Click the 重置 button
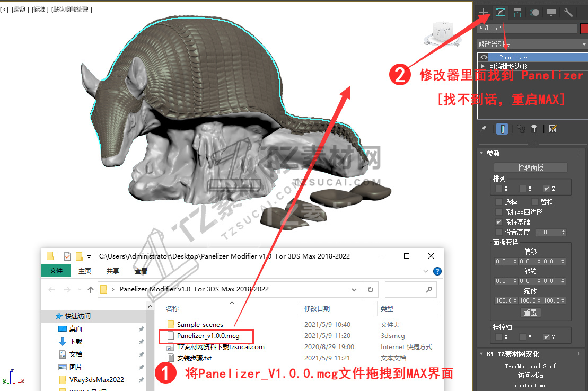 (530, 313)
